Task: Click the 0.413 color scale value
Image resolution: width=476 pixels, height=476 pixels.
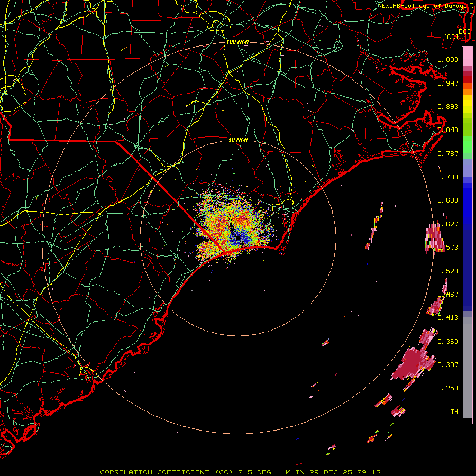Action: (x=448, y=318)
